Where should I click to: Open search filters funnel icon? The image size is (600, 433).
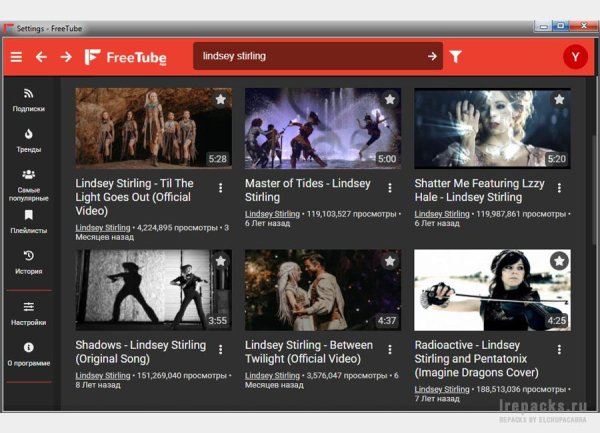point(455,57)
